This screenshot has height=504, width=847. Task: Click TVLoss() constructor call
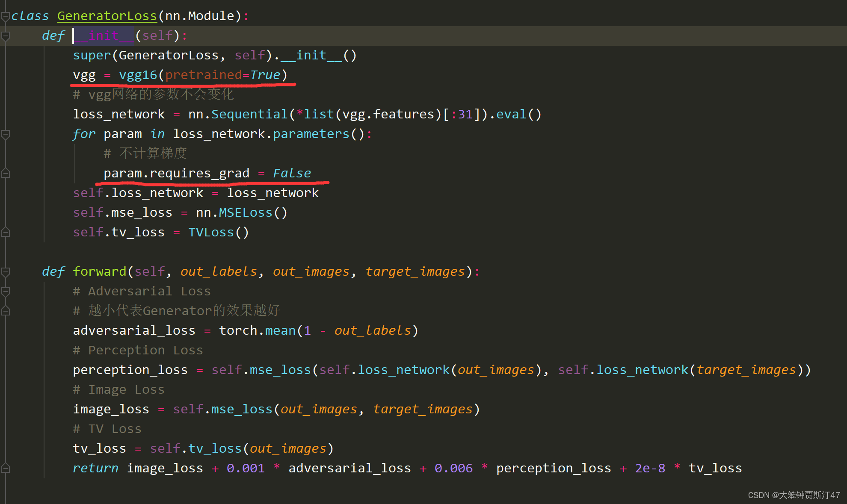[219, 233]
